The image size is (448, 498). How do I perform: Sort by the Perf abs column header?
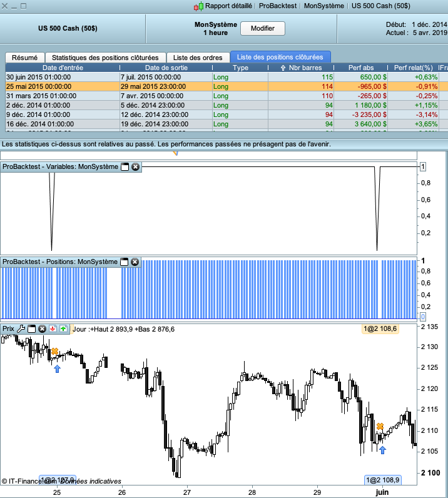[361, 68]
